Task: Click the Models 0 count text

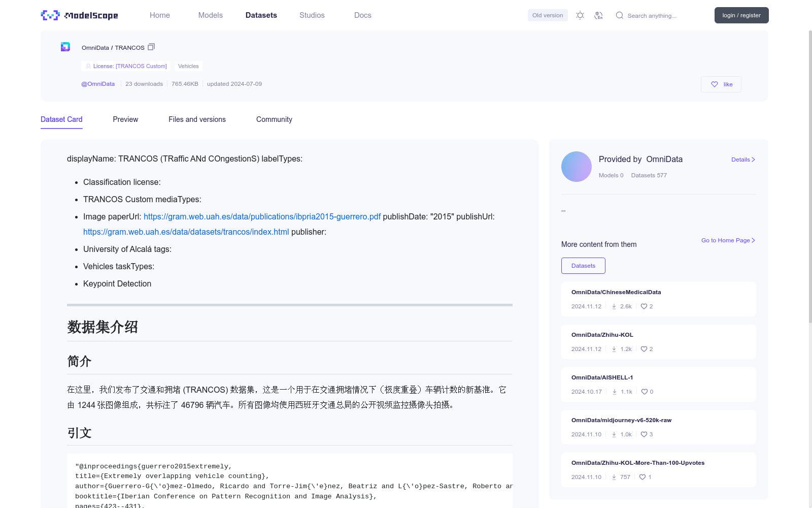Action: pos(611,175)
